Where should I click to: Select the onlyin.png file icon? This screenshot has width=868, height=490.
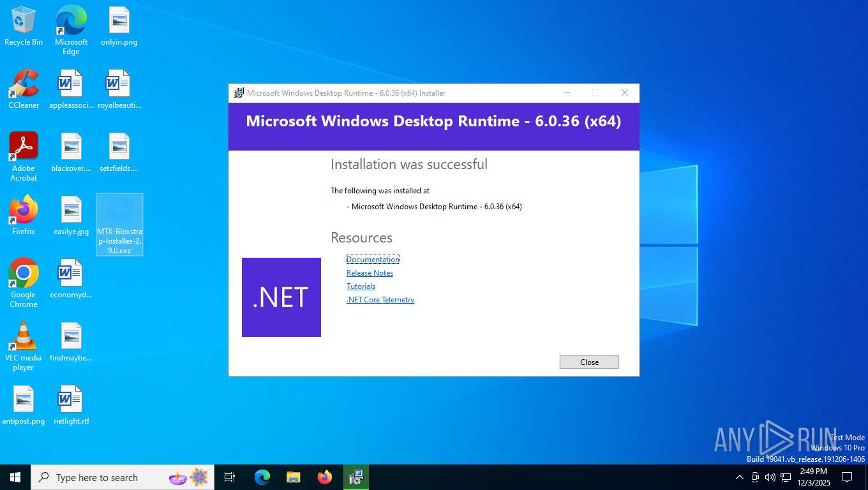coord(119,27)
